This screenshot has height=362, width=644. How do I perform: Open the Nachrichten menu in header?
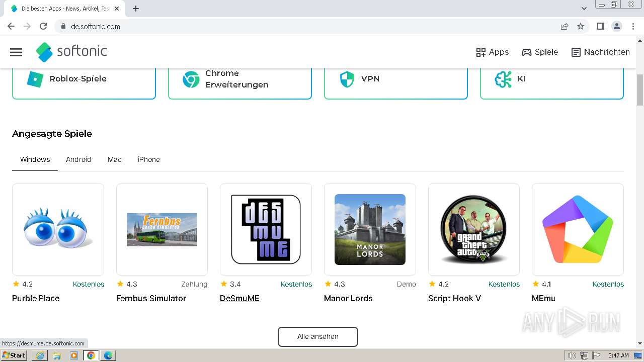(x=601, y=52)
